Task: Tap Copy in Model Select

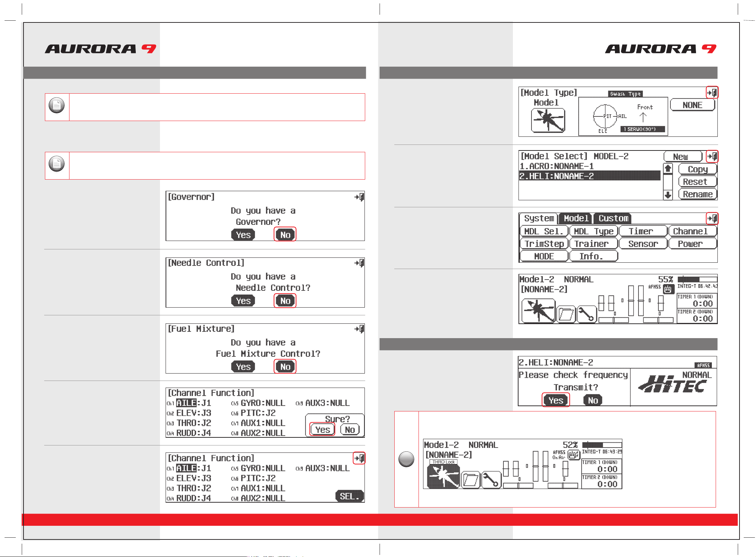Action: (698, 169)
